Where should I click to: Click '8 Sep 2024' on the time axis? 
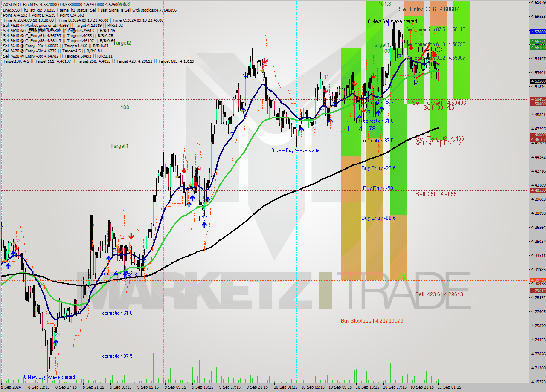coord(11,387)
